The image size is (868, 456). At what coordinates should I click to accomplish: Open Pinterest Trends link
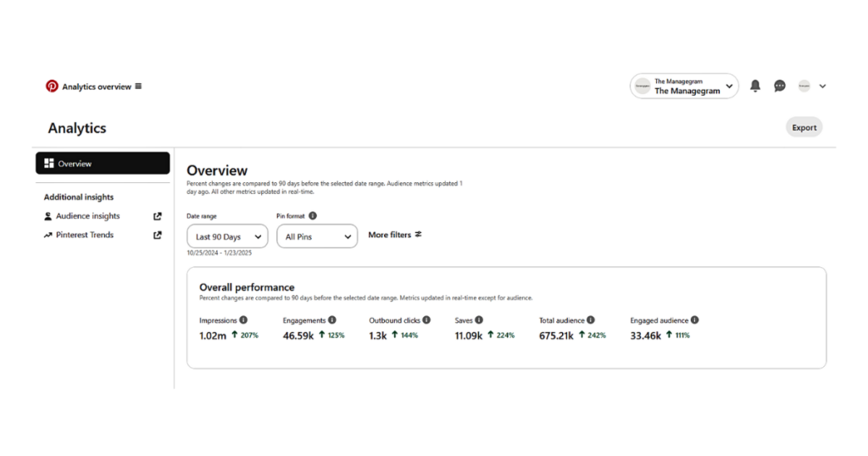coord(85,235)
